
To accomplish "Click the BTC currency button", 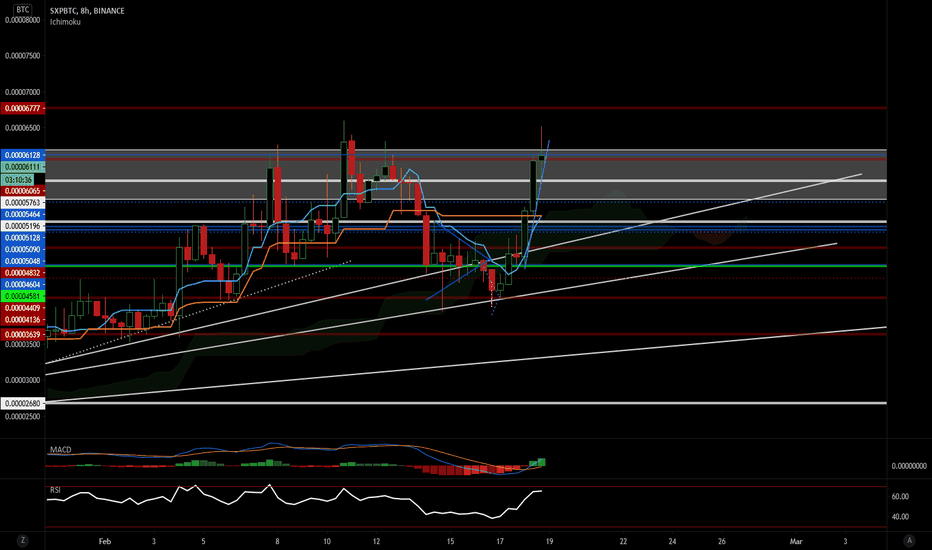I will click(23, 10).
